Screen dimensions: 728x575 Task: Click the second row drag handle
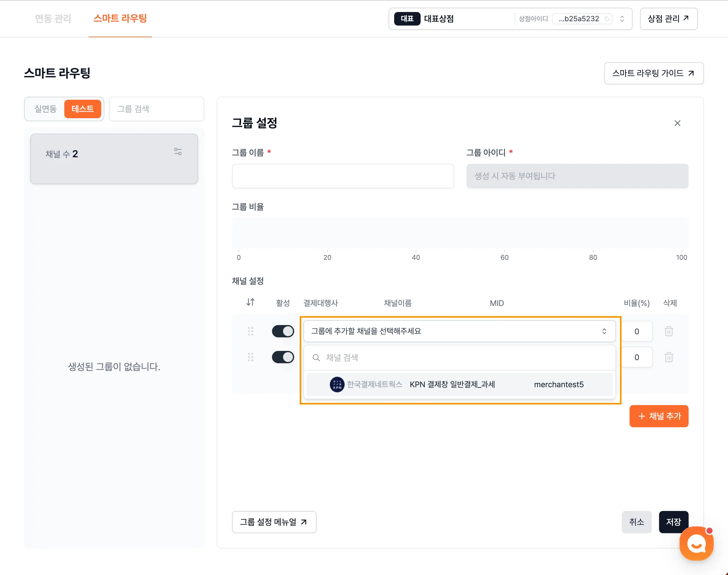click(250, 357)
